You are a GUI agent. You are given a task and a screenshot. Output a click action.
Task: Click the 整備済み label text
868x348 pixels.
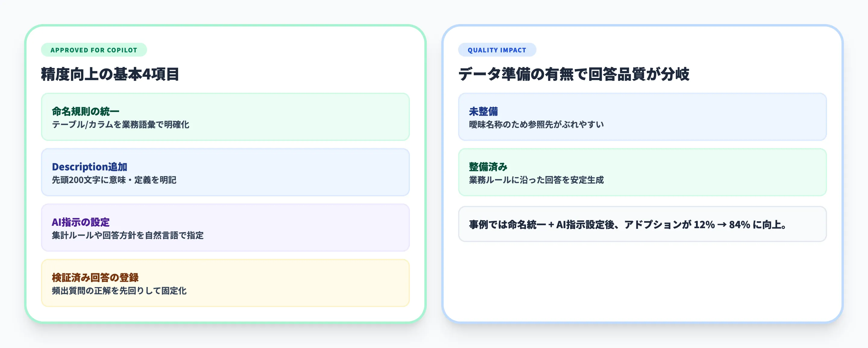(x=489, y=166)
